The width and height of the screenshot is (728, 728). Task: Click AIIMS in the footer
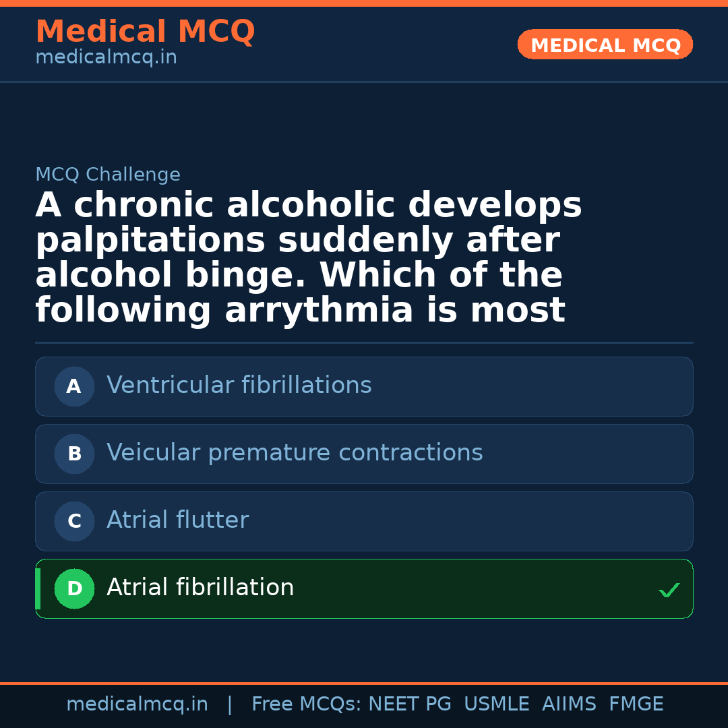[x=569, y=704]
